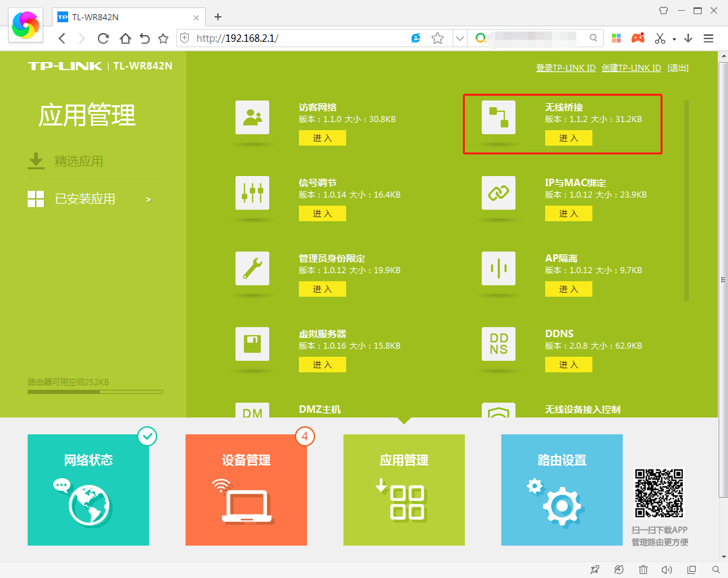The width and height of the screenshot is (728, 578).
Task: Go to the browser home page icon
Action: [x=125, y=38]
